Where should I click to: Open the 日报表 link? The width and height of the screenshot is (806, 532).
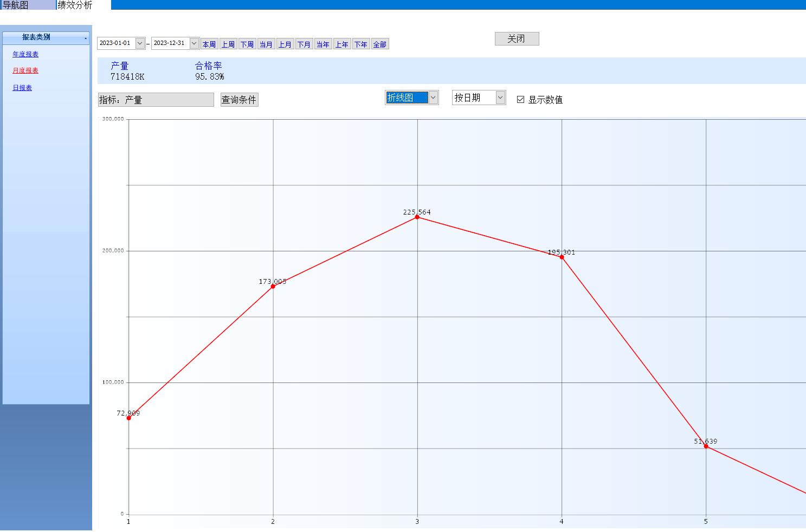22,88
